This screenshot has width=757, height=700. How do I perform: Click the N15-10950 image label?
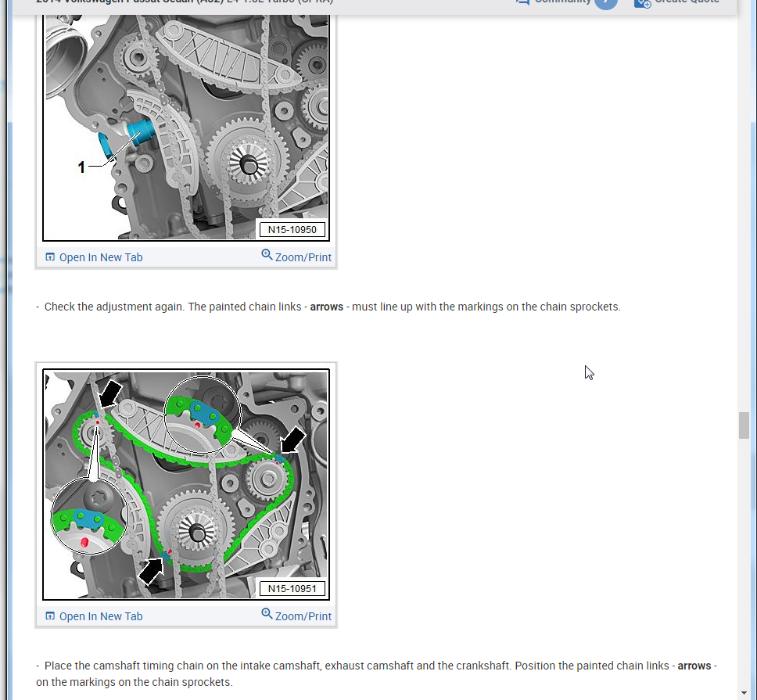click(x=292, y=230)
